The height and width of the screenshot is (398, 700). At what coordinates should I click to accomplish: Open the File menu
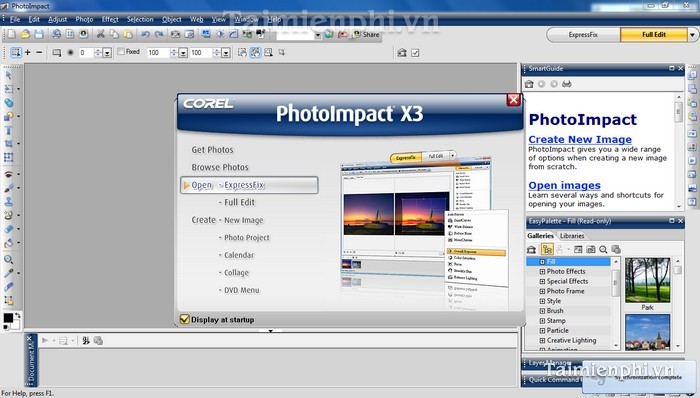(x=15, y=19)
